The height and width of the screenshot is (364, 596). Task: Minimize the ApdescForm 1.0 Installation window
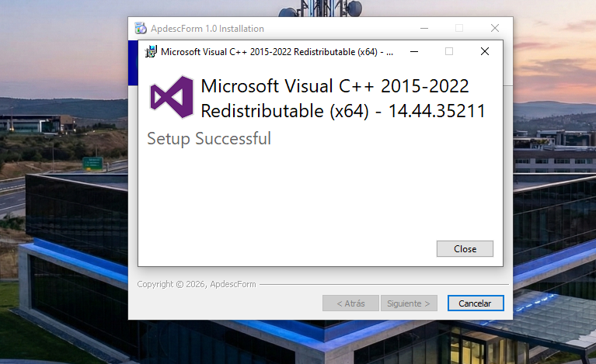tap(423, 29)
